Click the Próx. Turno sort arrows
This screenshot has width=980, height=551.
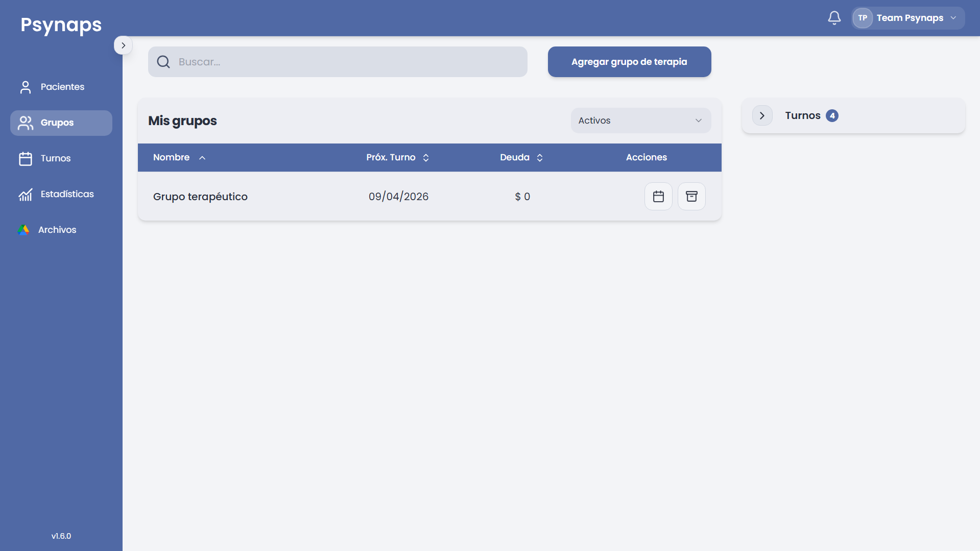[426, 158]
